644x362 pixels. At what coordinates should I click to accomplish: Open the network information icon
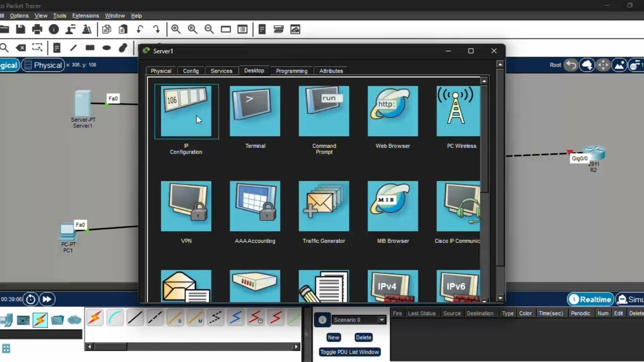coord(54,30)
